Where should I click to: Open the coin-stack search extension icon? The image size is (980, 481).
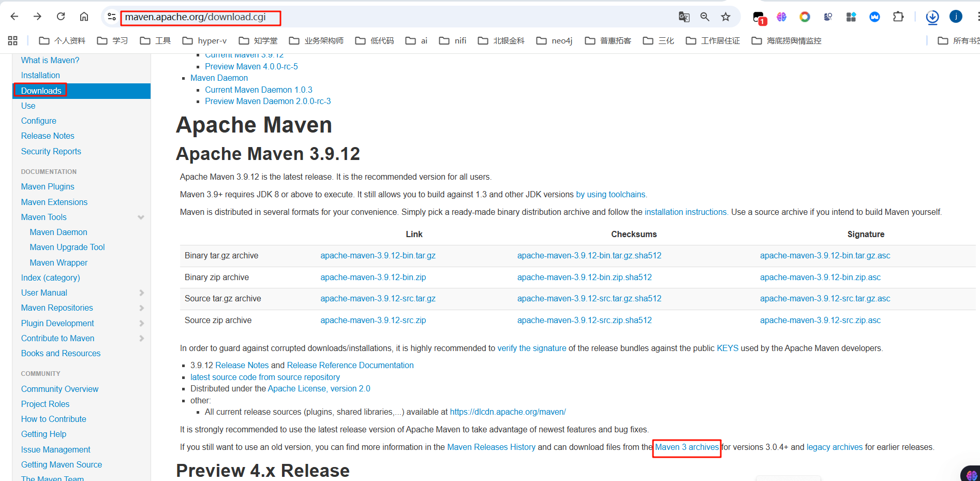click(828, 17)
